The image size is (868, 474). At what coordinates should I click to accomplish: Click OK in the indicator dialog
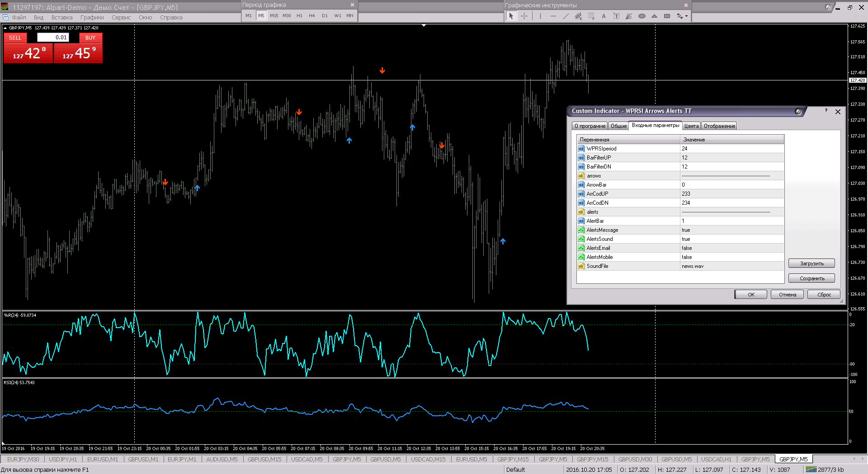click(x=750, y=295)
